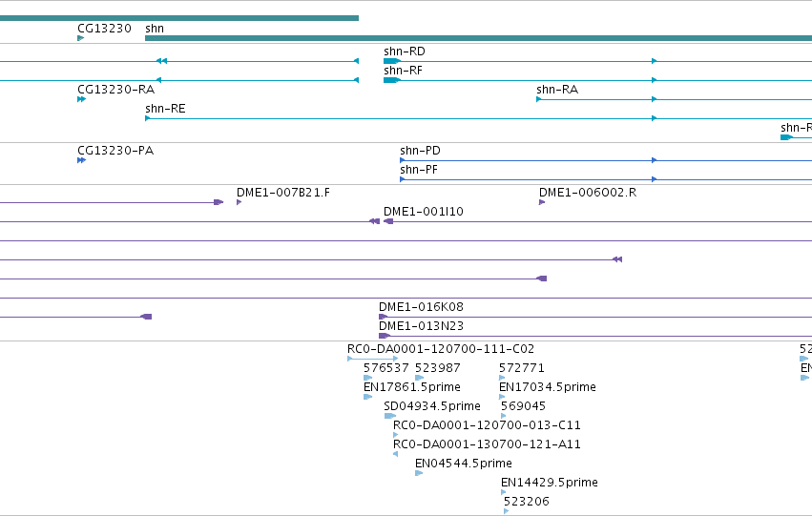812x516 pixels.
Task: Select the shn-RF transcript exon block
Action: coord(392,80)
